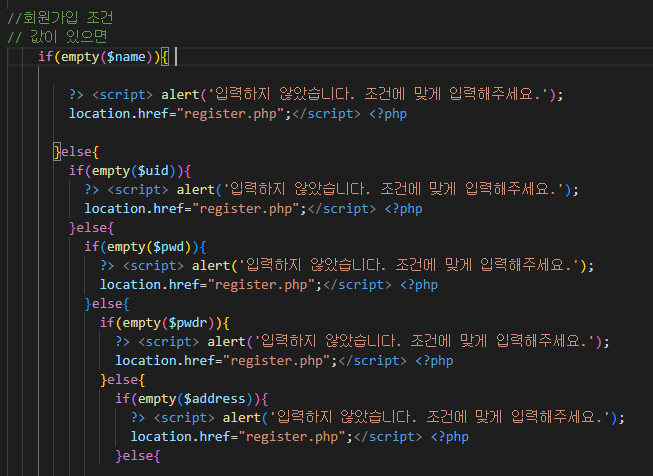Image resolution: width=653 pixels, height=476 pixels.
Task: Click "register.php" string under the $pwdr check
Action: (277, 361)
